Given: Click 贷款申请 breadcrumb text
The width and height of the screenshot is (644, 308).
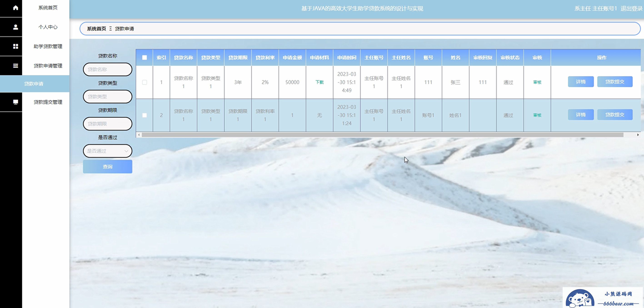Looking at the screenshot, I should tap(125, 29).
